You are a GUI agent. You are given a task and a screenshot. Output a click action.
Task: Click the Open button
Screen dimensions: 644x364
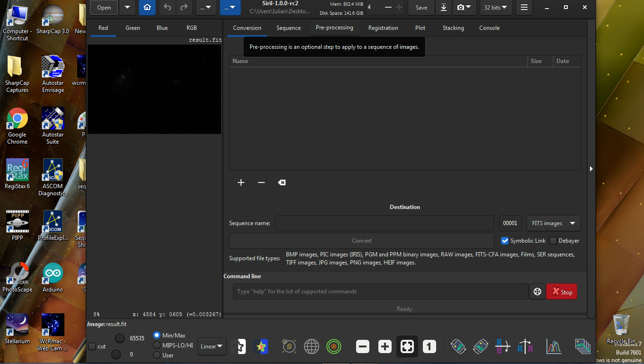tap(104, 8)
